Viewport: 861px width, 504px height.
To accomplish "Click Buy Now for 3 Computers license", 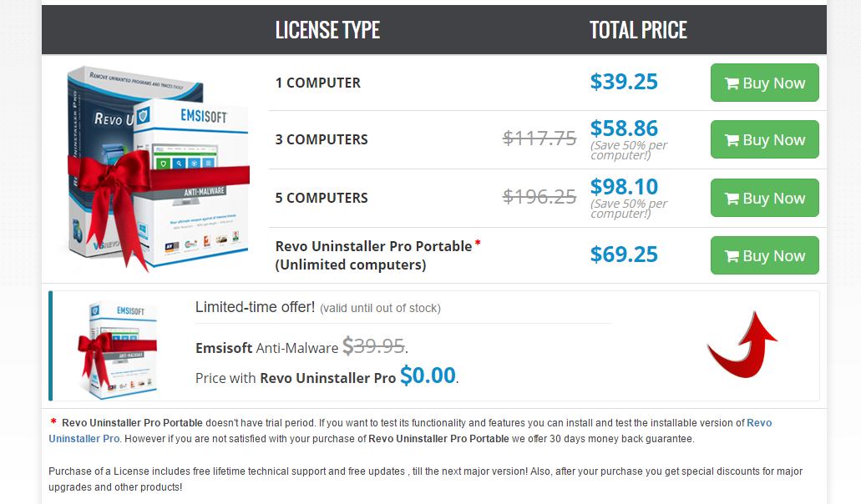I will [764, 140].
